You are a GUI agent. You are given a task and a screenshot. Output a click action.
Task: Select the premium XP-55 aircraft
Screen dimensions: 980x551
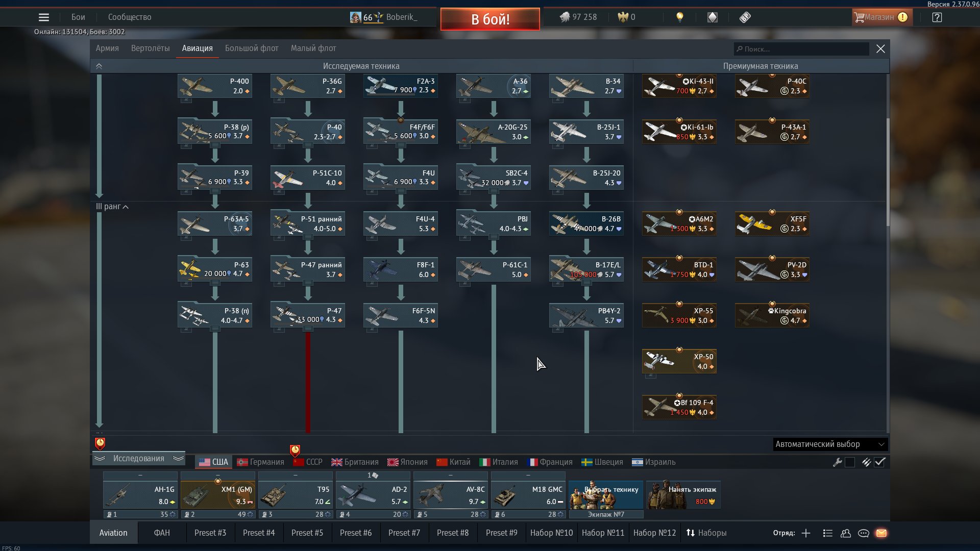[679, 315]
